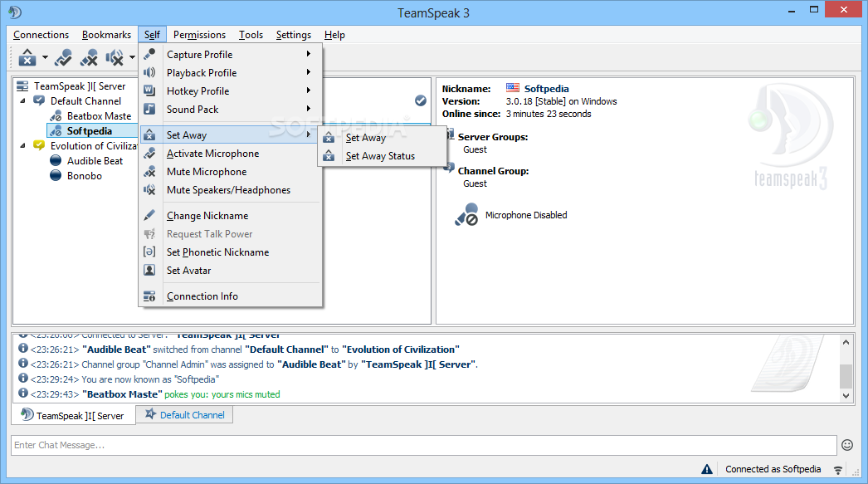The image size is (868, 484).
Task: Expand the Sound Pack submenu
Action: [x=231, y=109]
